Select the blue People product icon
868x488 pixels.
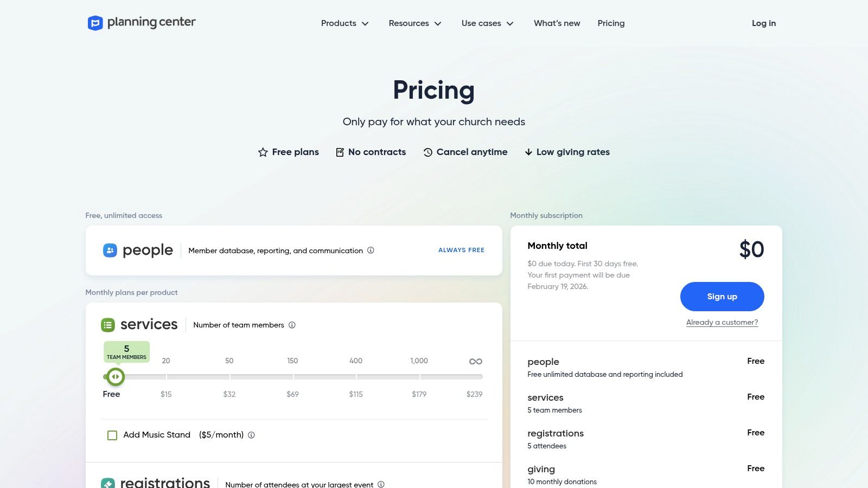click(110, 250)
